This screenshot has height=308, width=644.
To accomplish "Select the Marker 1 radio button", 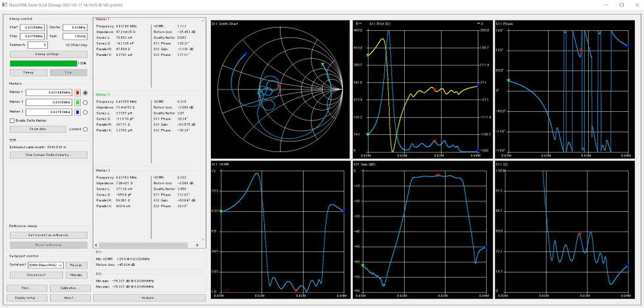I will tap(85, 93).
